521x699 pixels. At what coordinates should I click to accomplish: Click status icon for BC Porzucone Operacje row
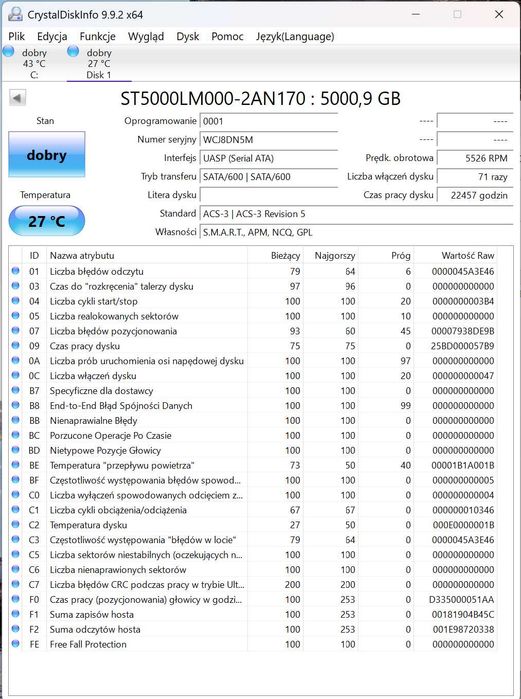(x=16, y=435)
